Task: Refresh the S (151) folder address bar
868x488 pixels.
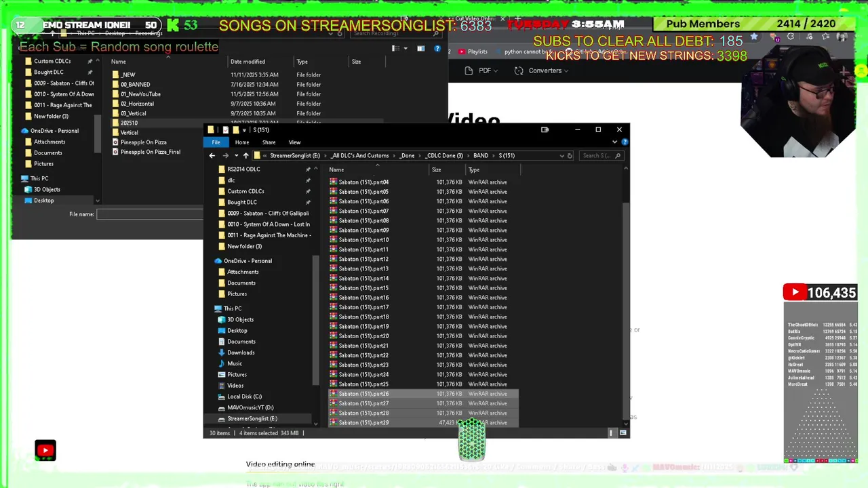Action: tap(570, 156)
